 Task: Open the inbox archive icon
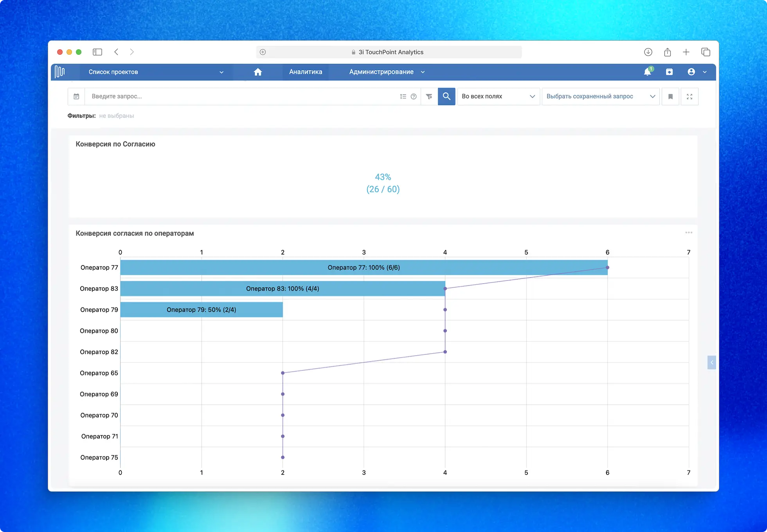670,72
